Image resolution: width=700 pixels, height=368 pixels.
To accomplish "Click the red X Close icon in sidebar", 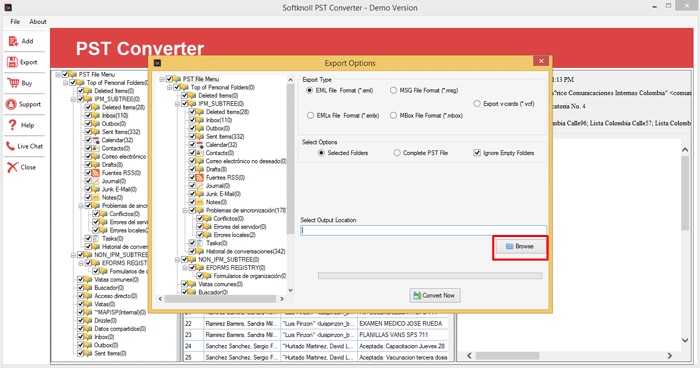I will [12, 167].
